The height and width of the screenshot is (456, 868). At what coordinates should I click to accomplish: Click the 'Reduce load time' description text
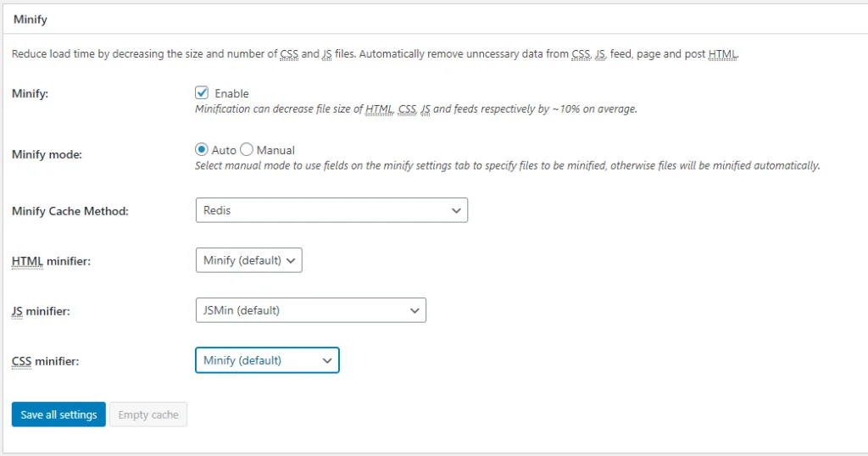click(x=376, y=54)
